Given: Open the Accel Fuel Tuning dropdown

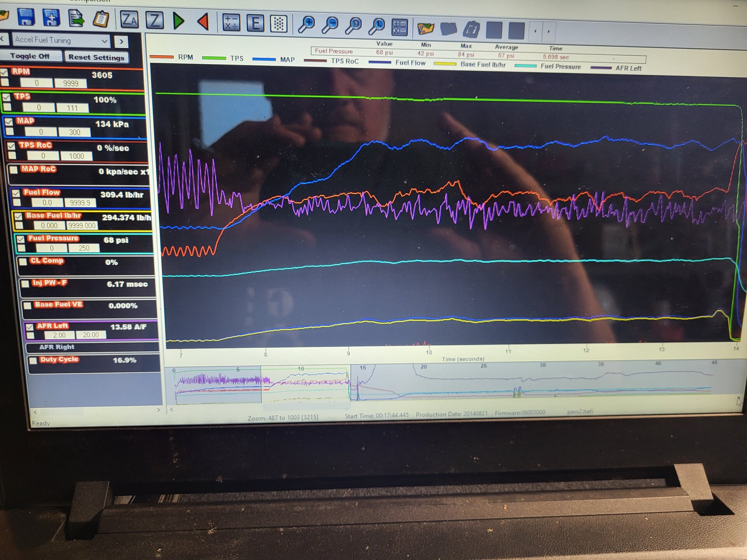Looking at the screenshot, I should [61, 40].
